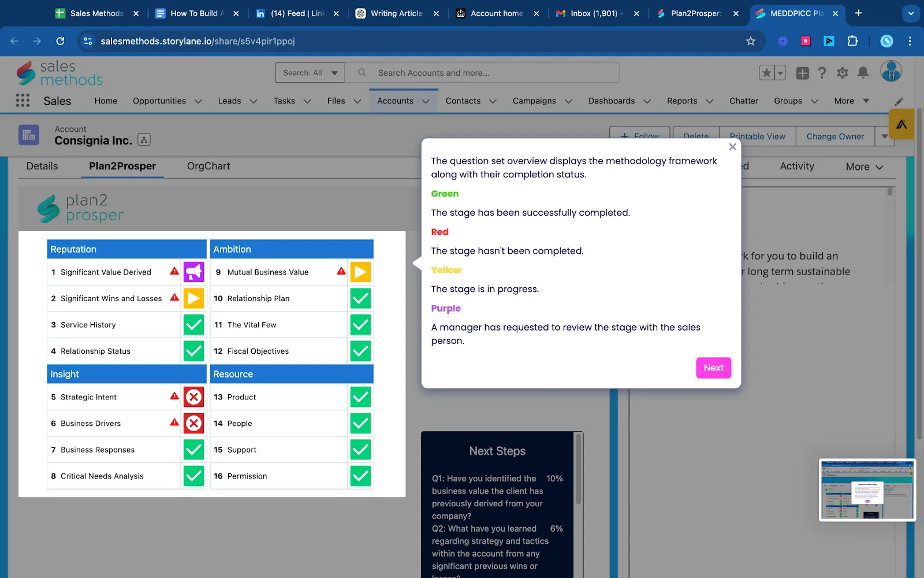This screenshot has height=578, width=924.
Task: Bookmark this page with the star icon
Action: coord(750,41)
